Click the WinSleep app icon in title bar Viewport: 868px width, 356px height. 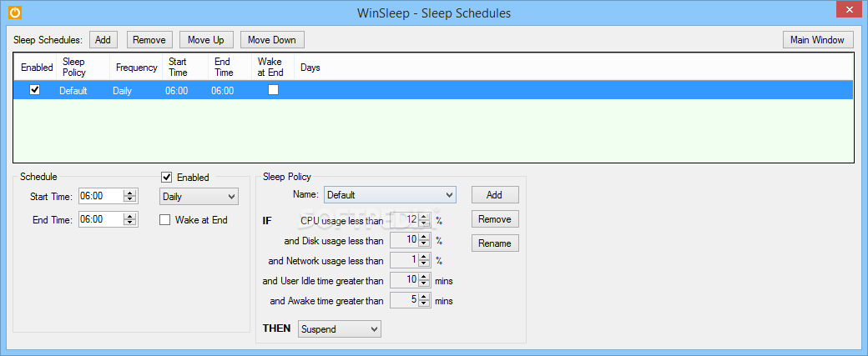[16, 13]
